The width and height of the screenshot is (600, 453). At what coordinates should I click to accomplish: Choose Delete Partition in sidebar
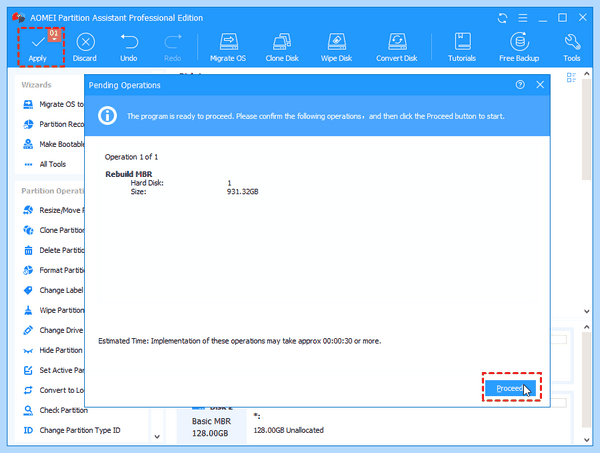tap(54, 250)
